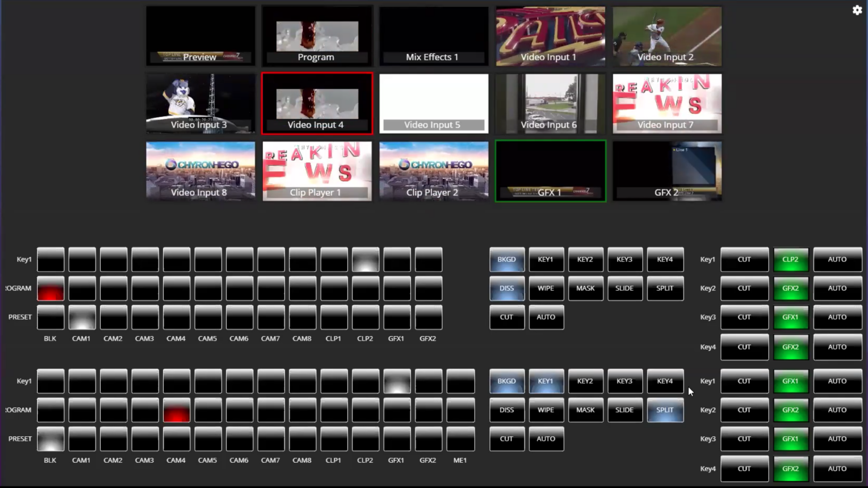Image resolution: width=868 pixels, height=488 pixels.
Task: Select Video Input 6 thumbnail
Action: [x=550, y=103]
